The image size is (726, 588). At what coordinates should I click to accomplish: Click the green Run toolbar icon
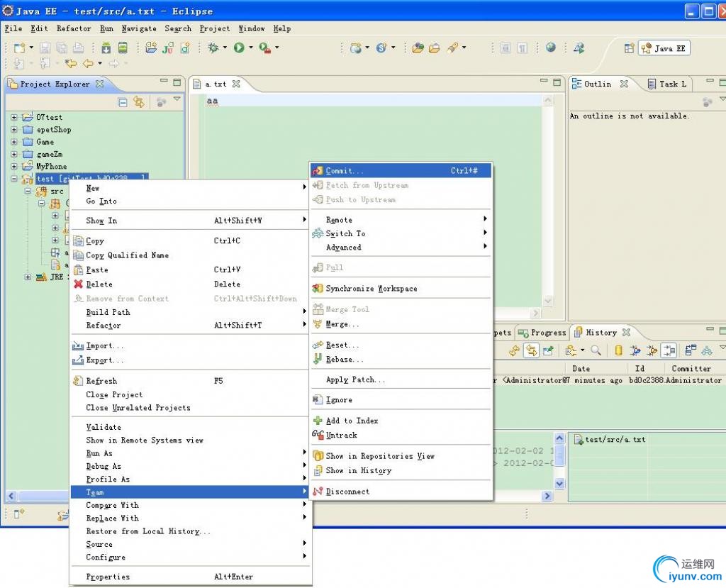[x=239, y=48]
